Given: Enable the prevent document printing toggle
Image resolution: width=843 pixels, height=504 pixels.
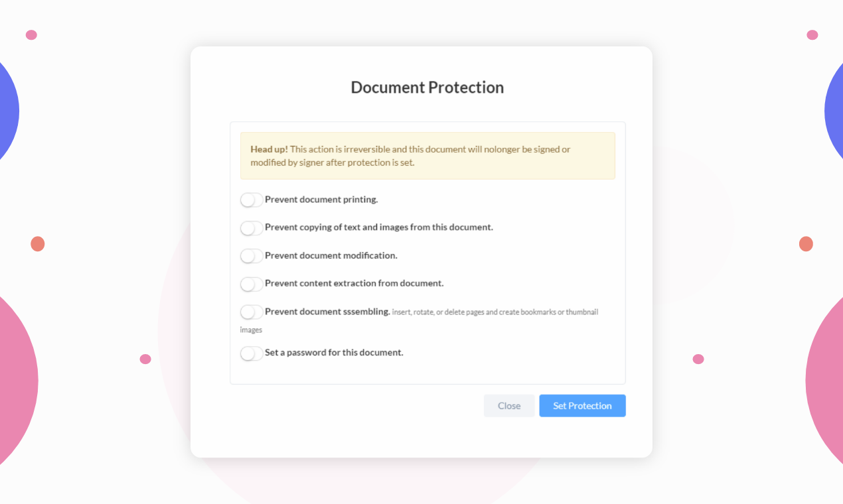Looking at the screenshot, I should coord(251,200).
